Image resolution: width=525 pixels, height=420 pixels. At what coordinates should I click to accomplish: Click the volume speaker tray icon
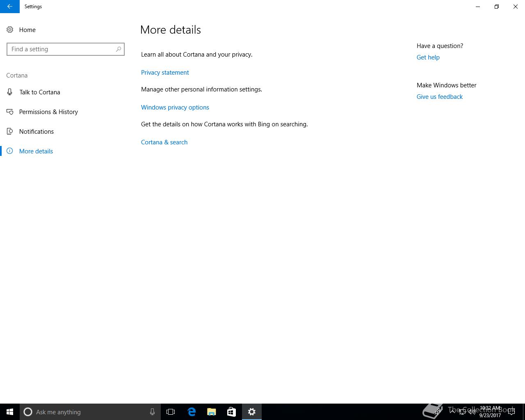pyautogui.click(x=472, y=412)
